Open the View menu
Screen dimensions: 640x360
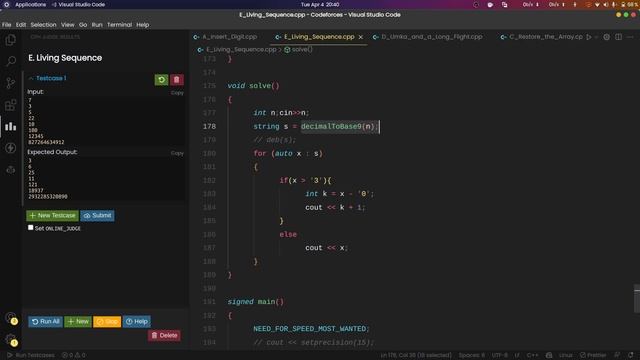point(68,24)
